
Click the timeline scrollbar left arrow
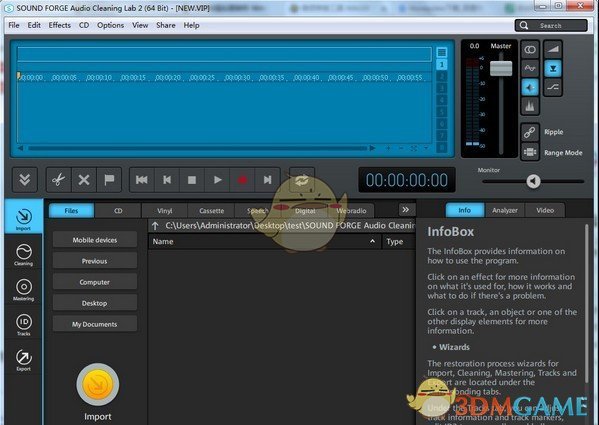tap(20, 148)
